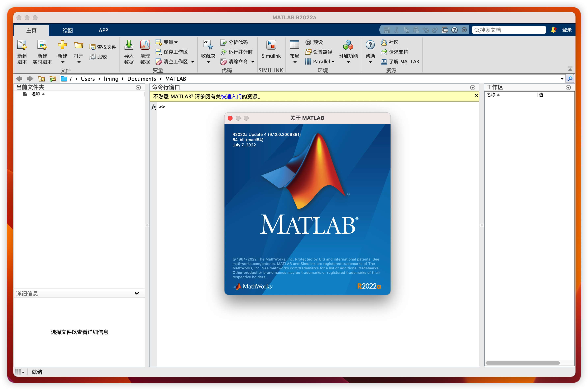Click 登录 (Sign In)
Viewport: 588px width, 390px height.
(x=567, y=30)
